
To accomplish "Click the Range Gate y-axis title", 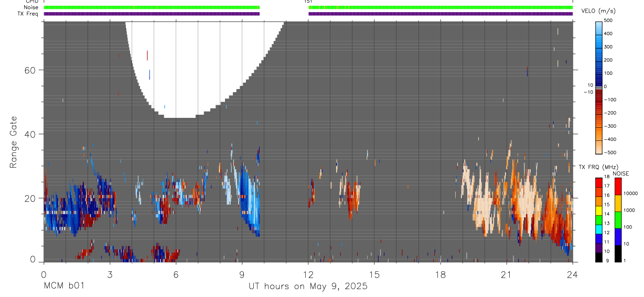I will [x=13, y=142].
